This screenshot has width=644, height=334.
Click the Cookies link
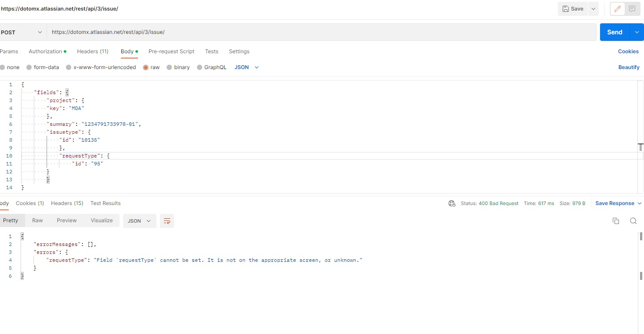[x=628, y=51]
